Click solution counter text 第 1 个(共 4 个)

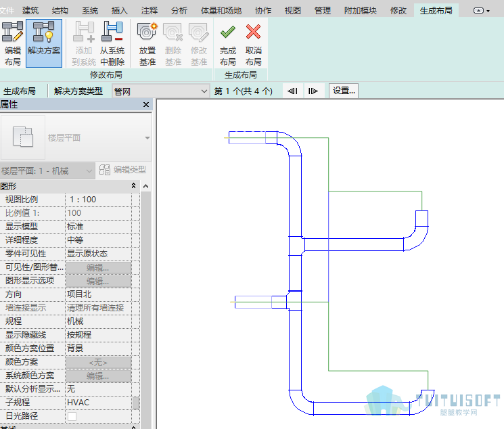tap(244, 91)
